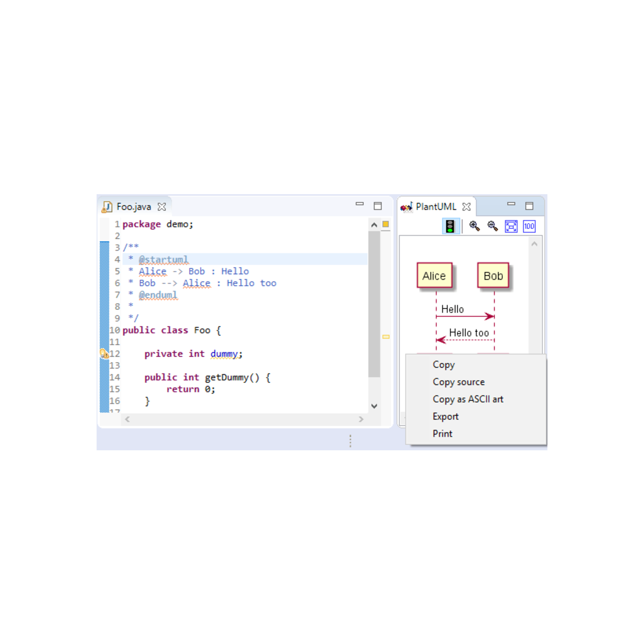The image size is (644, 644).
Task: Maximize the Foo.java editor pane
Action: pos(378,206)
